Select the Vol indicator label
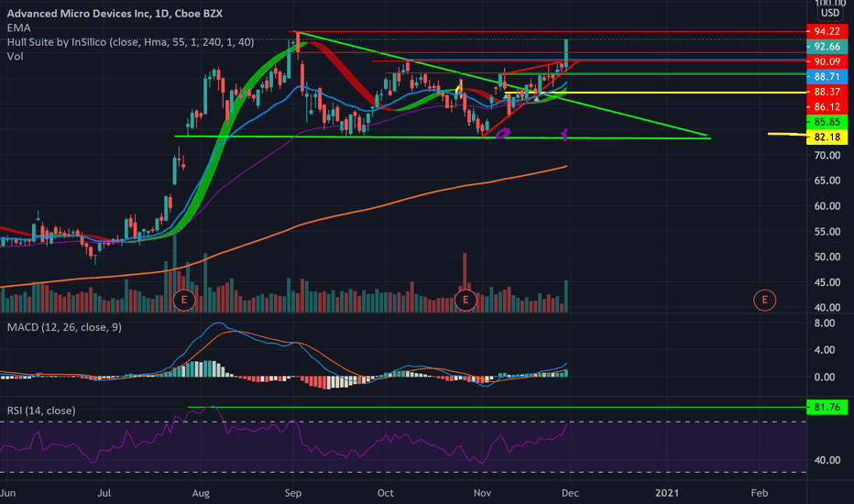The height and width of the screenshot is (504, 854). tap(15, 56)
